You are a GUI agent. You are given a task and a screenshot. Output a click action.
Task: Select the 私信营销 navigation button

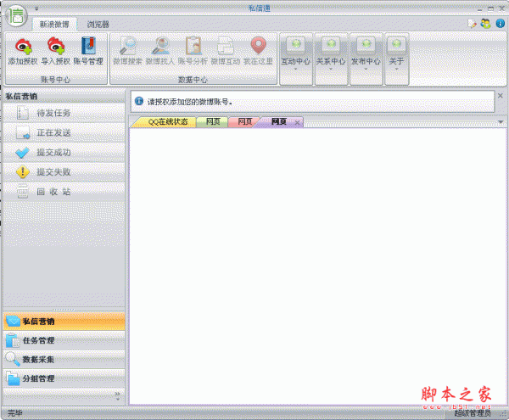click(x=64, y=322)
